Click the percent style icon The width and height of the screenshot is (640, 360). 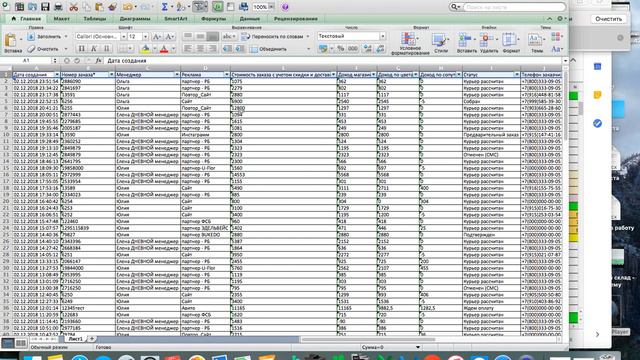pos(341,49)
